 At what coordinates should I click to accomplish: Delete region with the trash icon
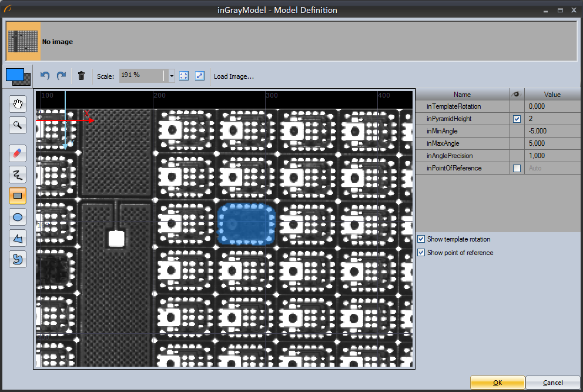[81, 76]
